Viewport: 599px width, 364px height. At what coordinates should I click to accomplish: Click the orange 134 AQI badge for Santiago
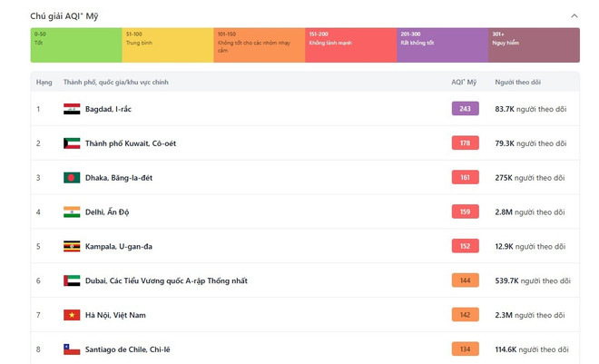click(x=465, y=349)
